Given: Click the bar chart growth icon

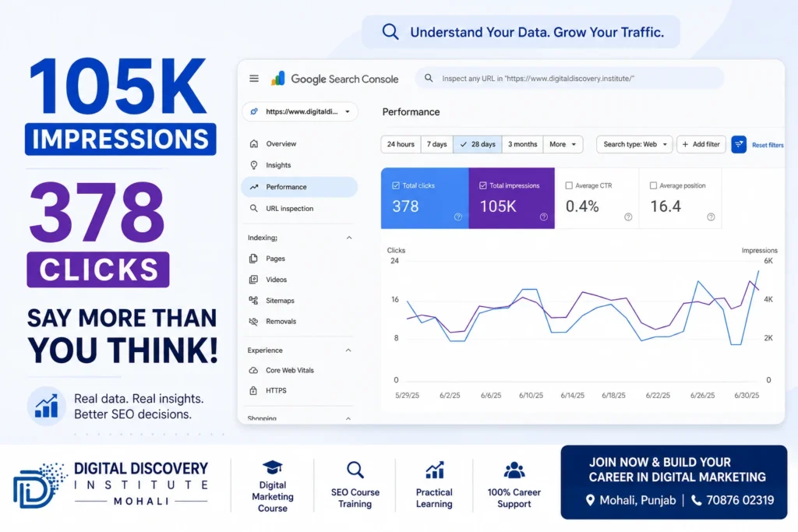Looking at the screenshot, I should (x=46, y=405).
